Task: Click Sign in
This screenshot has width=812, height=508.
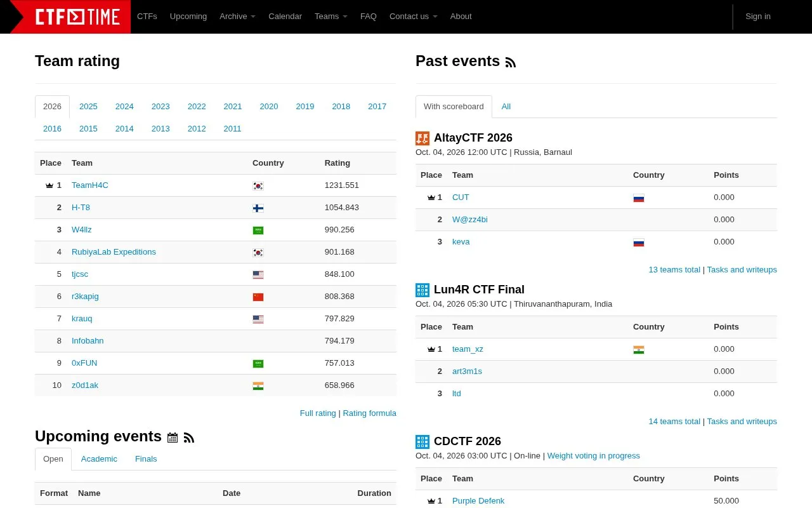Action: pyautogui.click(x=758, y=17)
